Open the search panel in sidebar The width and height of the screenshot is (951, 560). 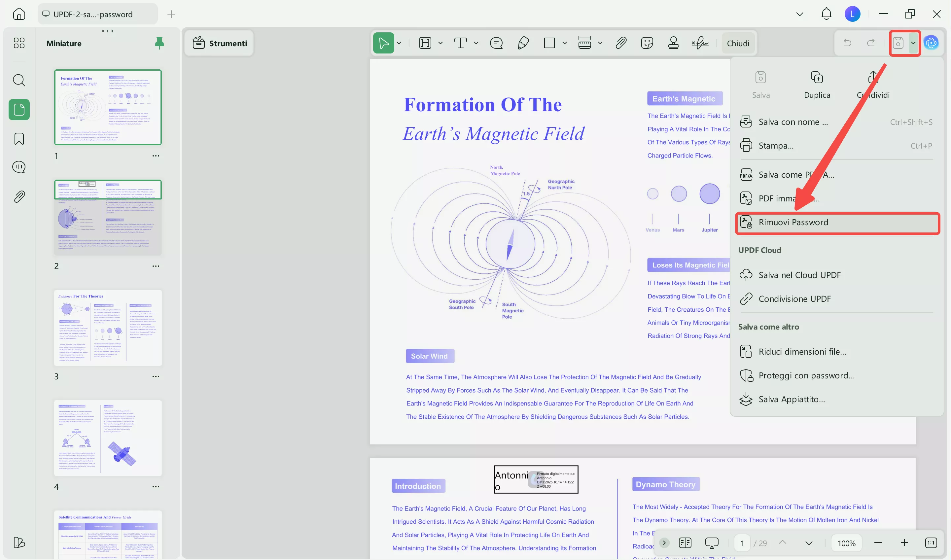point(19,80)
